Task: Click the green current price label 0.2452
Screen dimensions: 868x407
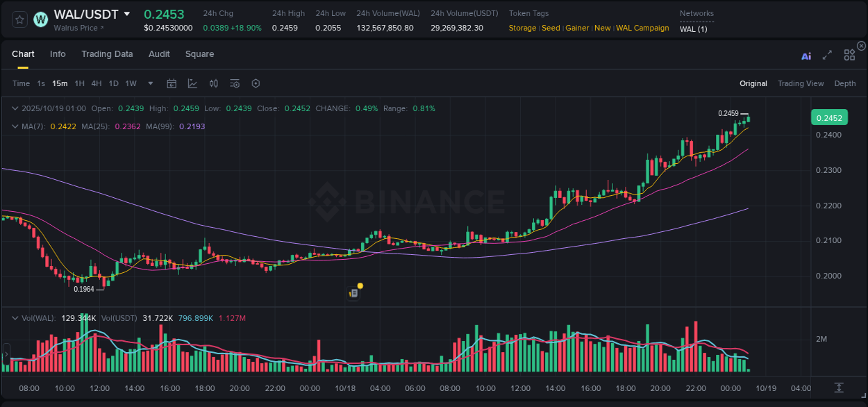Action: coord(829,117)
